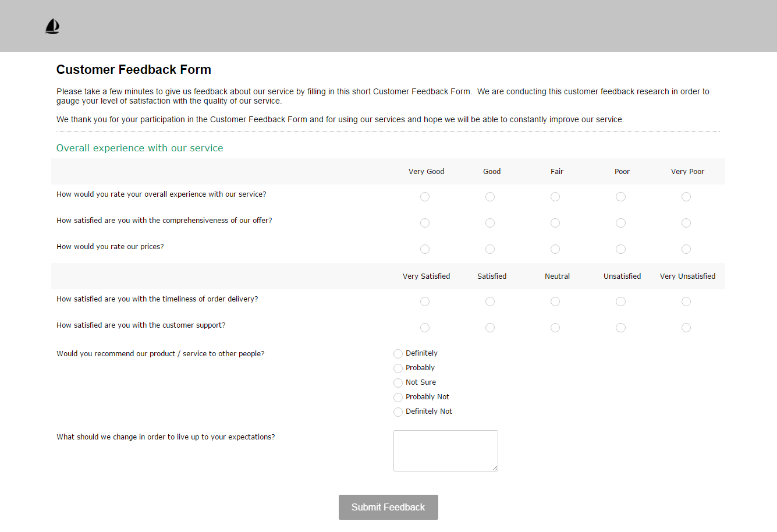Rate our prices as Very Good

pyautogui.click(x=425, y=249)
